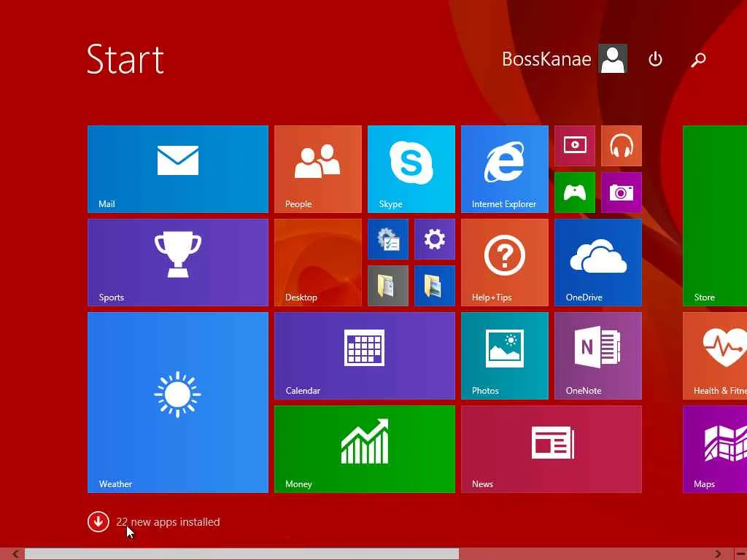The image size is (747, 560).
Task: Open the Video small tile
Action: click(x=575, y=146)
